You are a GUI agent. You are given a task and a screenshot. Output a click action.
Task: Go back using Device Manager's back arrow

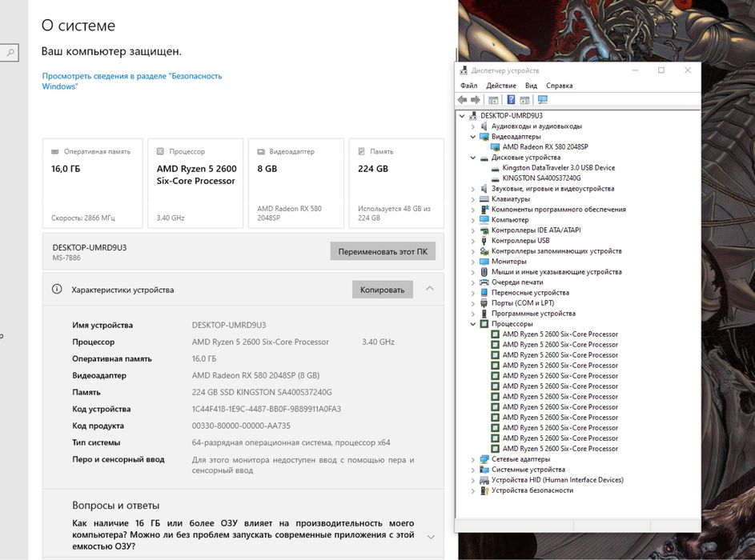(462, 99)
